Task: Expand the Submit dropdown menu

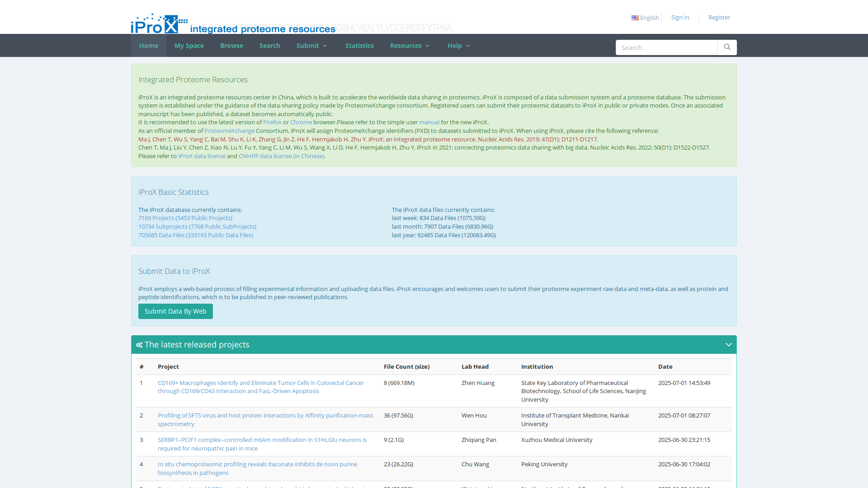Action: pyautogui.click(x=312, y=46)
